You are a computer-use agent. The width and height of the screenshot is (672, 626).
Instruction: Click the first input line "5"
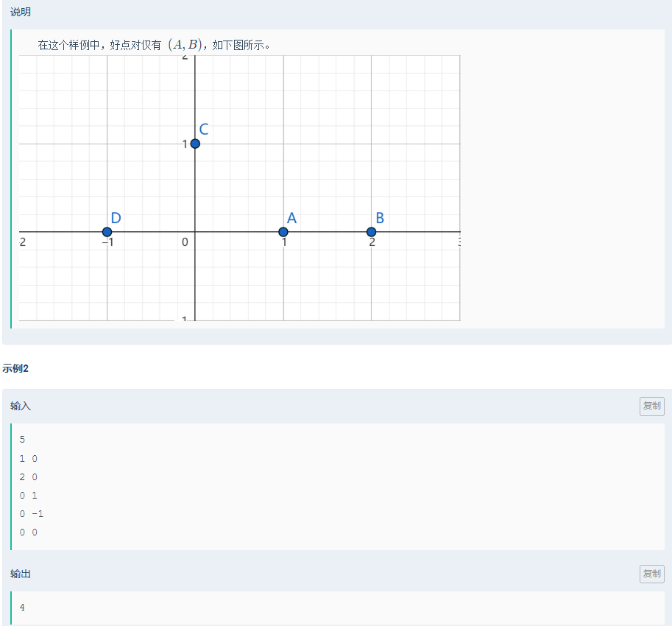[x=22, y=440]
